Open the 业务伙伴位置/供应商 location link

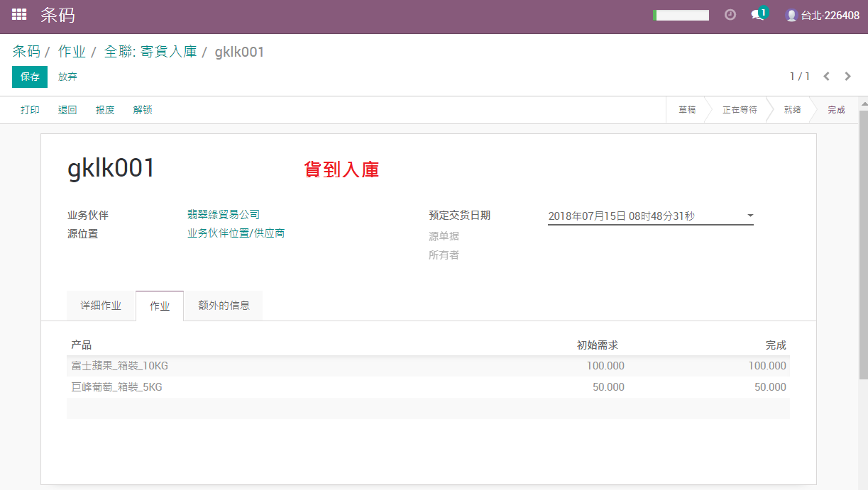[236, 233]
